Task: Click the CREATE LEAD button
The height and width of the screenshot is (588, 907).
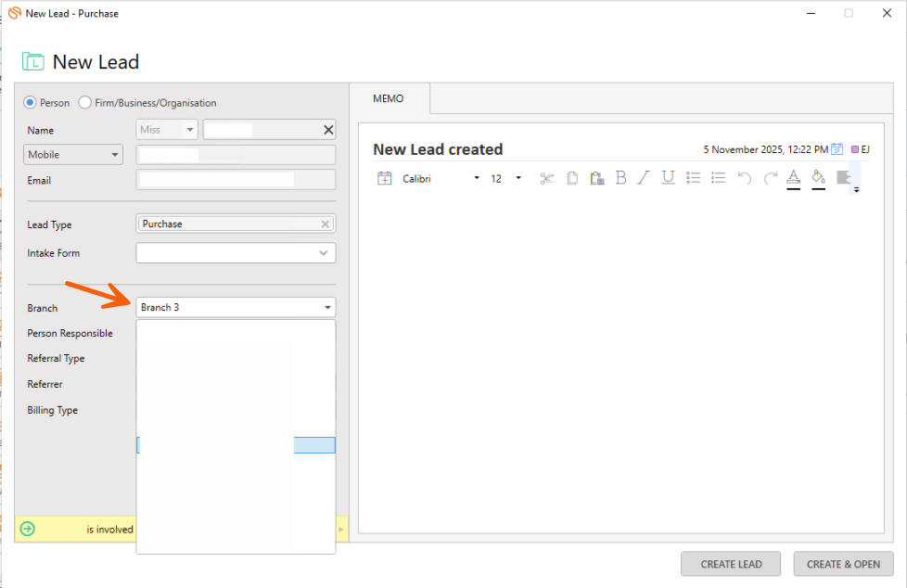Action: pyautogui.click(x=731, y=564)
